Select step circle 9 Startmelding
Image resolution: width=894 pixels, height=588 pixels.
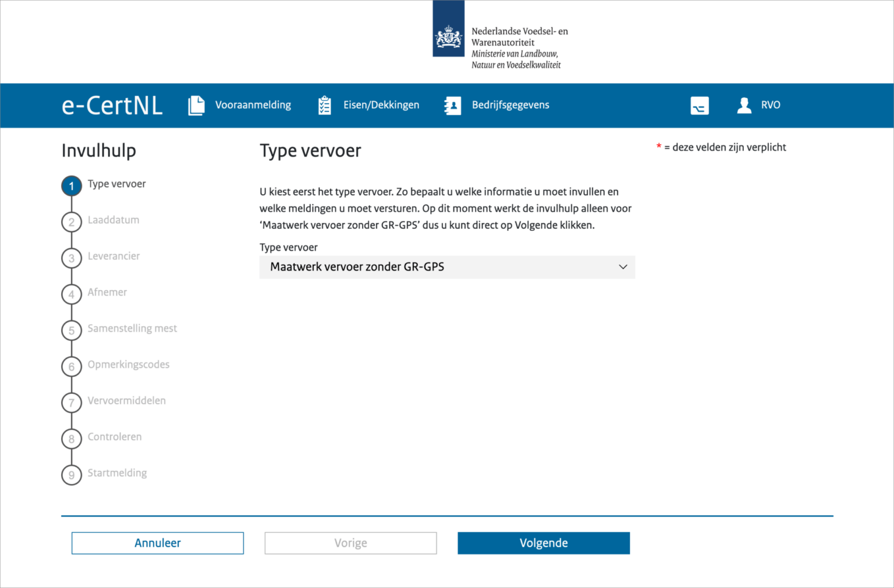tap(71, 475)
